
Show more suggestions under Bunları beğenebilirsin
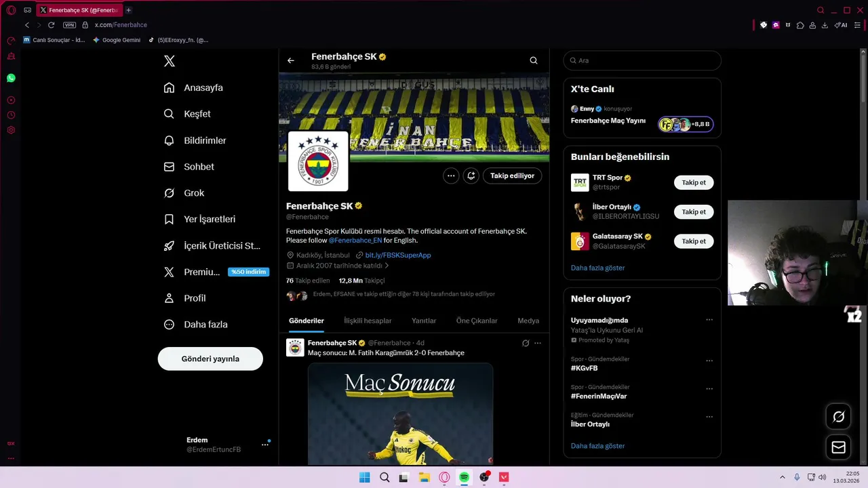point(597,268)
